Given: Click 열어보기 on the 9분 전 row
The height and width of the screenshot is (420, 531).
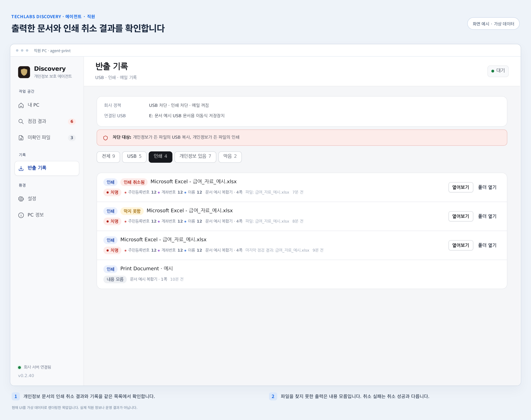Looking at the screenshot, I should (461, 245).
